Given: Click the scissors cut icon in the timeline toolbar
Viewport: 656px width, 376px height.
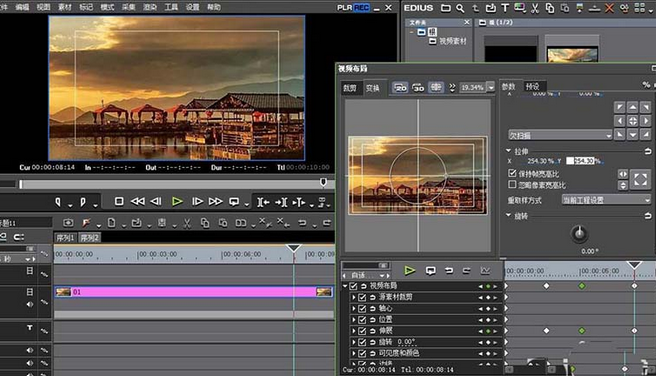Looking at the screenshot, I should [x=187, y=223].
